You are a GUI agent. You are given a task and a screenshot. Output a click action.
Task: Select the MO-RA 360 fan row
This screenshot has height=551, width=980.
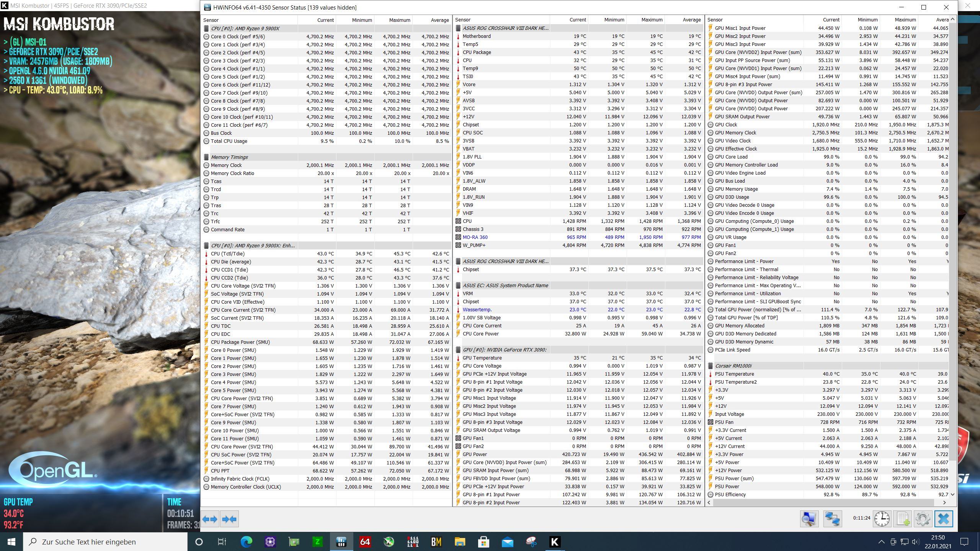(x=475, y=237)
